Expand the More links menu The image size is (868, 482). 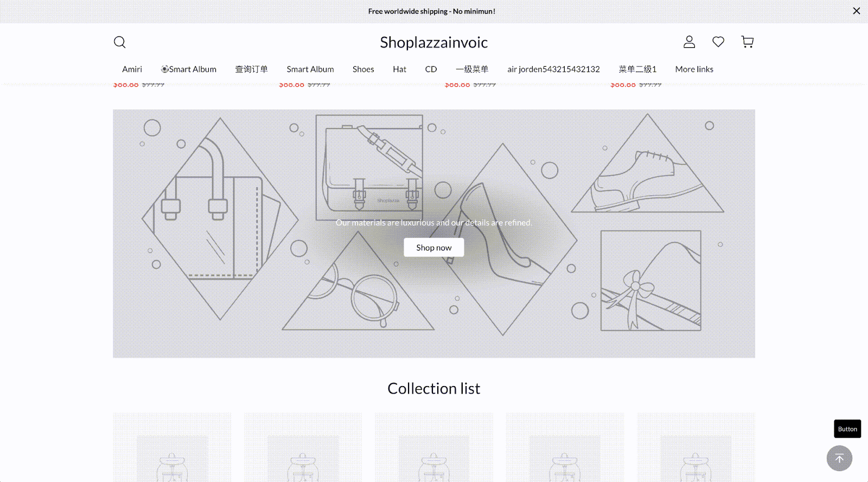pos(694,69)
